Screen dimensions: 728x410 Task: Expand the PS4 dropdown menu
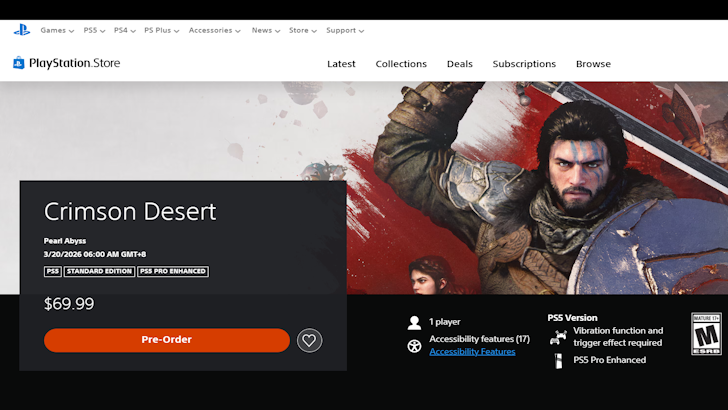click(124, 30)
